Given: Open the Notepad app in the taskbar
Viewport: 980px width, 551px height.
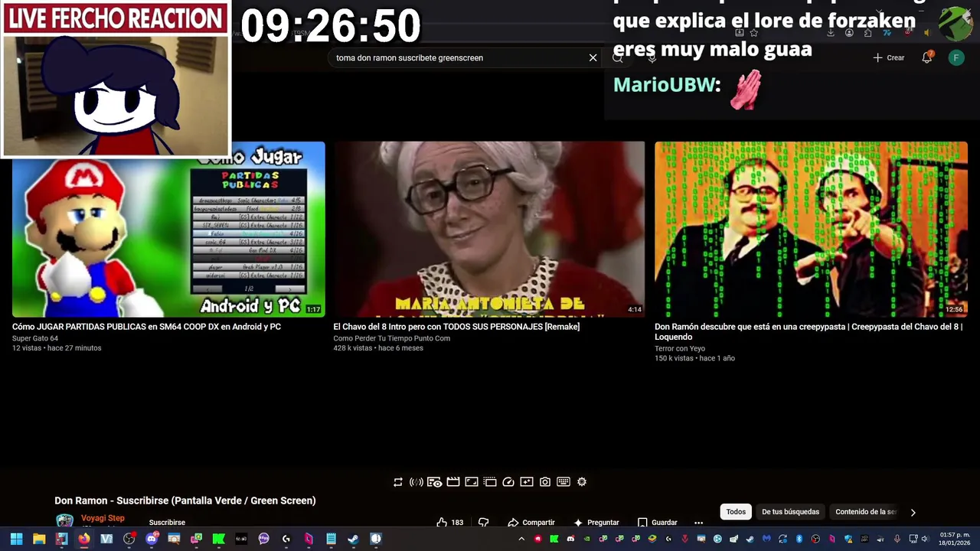Looking at the screenshot, I should 331,539.
